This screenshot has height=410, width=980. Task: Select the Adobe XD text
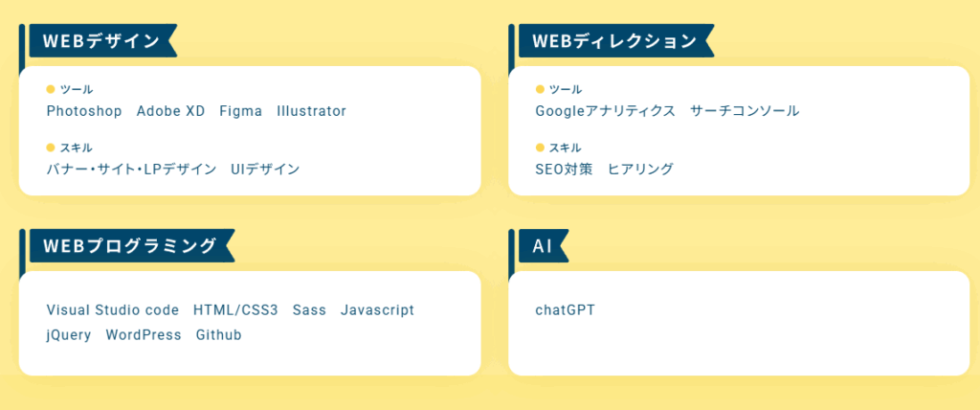[x=170, y=111]
